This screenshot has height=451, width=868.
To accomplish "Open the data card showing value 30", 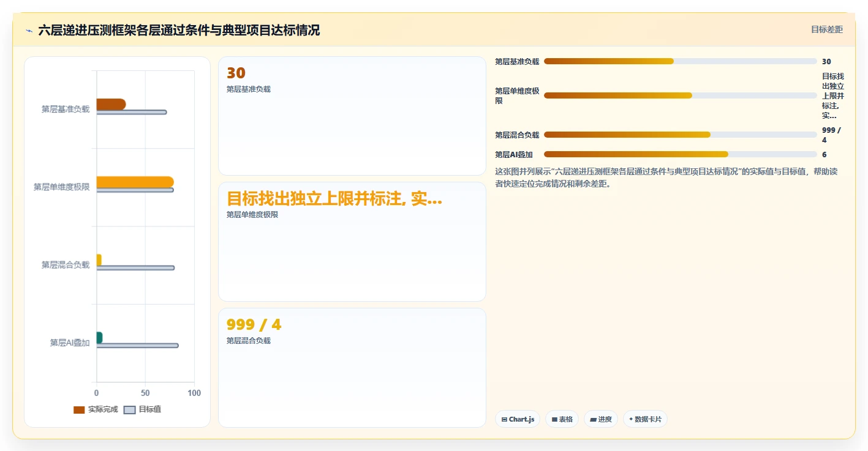I will pyautogui.click(x=352, y=116).
